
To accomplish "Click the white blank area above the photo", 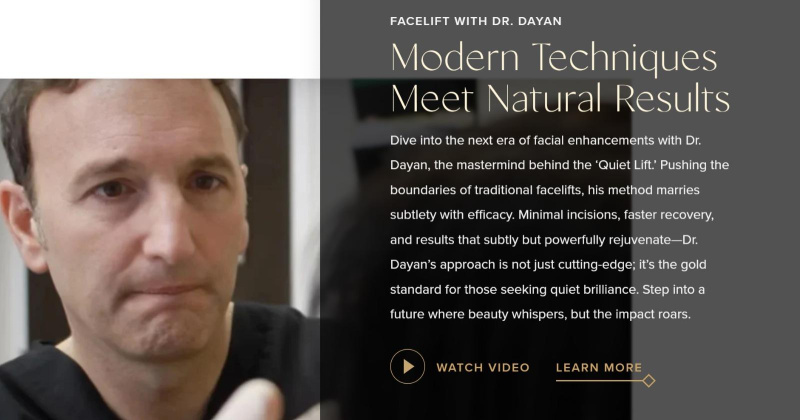I will click(160, 39).
